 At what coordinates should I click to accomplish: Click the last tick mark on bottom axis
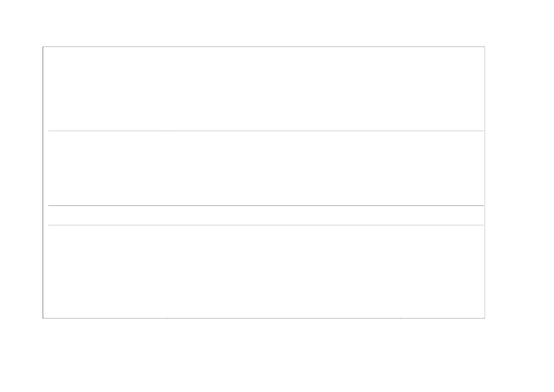pyautogui.click(x=477, y=319)
